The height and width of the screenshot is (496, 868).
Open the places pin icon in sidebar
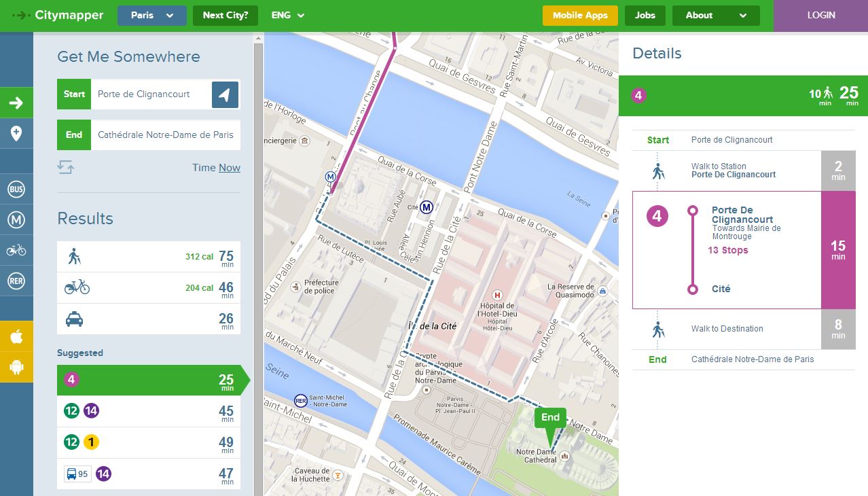pos(16,133)
